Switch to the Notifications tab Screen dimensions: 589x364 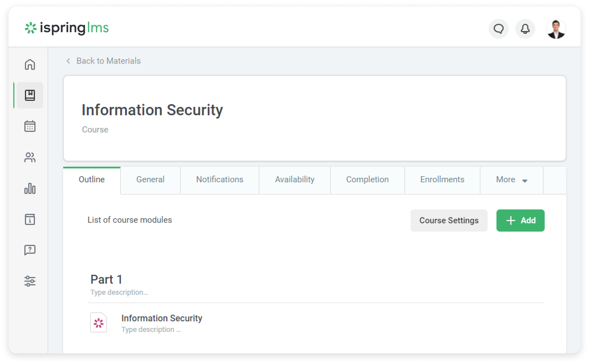click(220, 180)
